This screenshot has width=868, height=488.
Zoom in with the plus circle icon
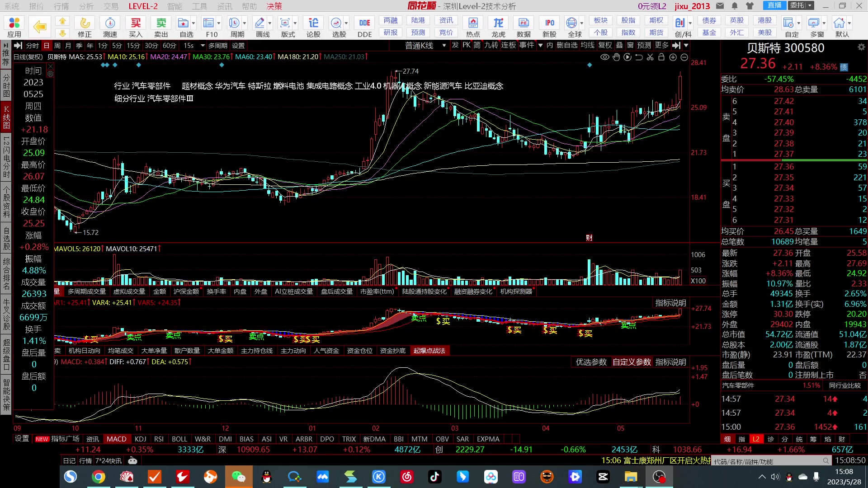[673, 57]
